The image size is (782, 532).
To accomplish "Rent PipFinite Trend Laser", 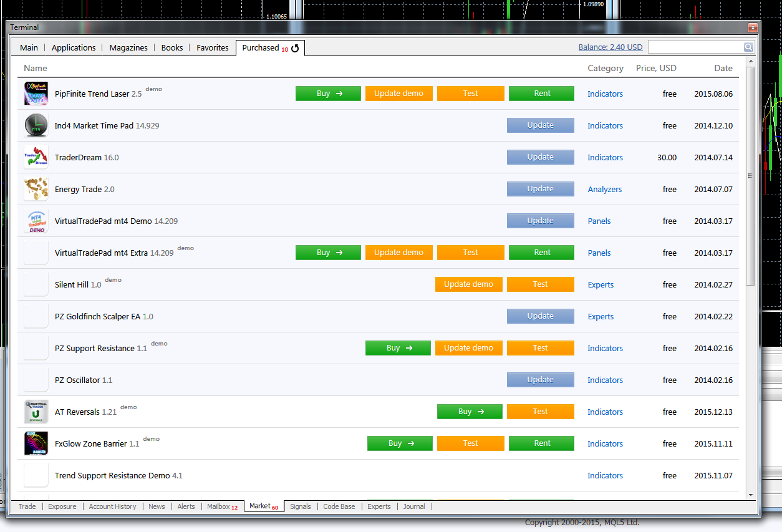I will 542,94.
